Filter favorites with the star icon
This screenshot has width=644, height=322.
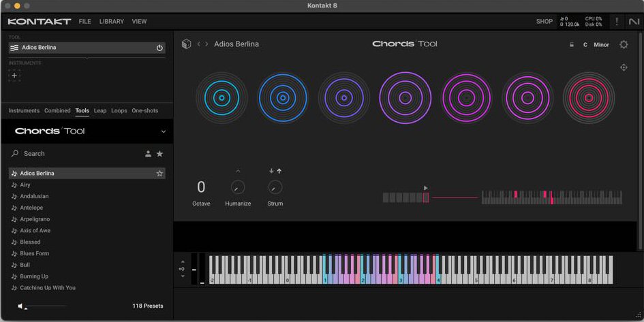[159, 154]
